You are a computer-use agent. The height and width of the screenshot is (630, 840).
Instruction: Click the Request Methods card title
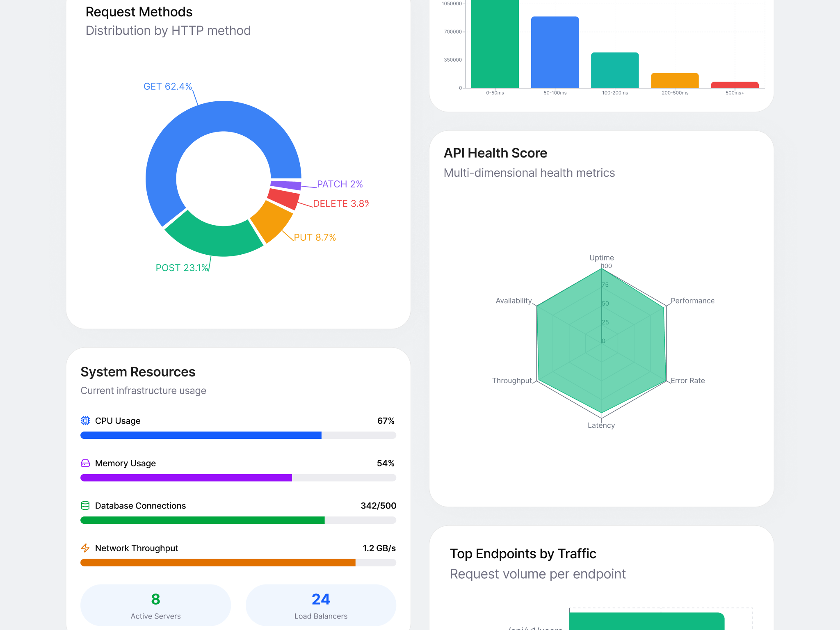139,12
